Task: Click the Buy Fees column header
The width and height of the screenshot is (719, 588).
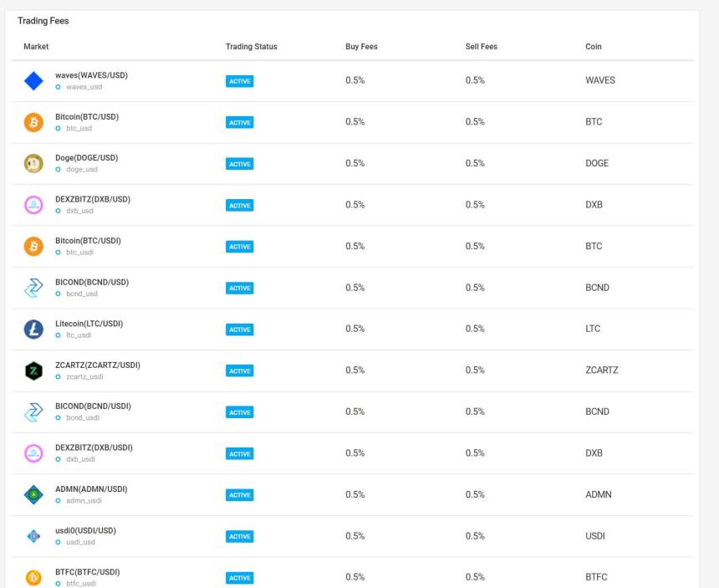Action: coord(361,47)
